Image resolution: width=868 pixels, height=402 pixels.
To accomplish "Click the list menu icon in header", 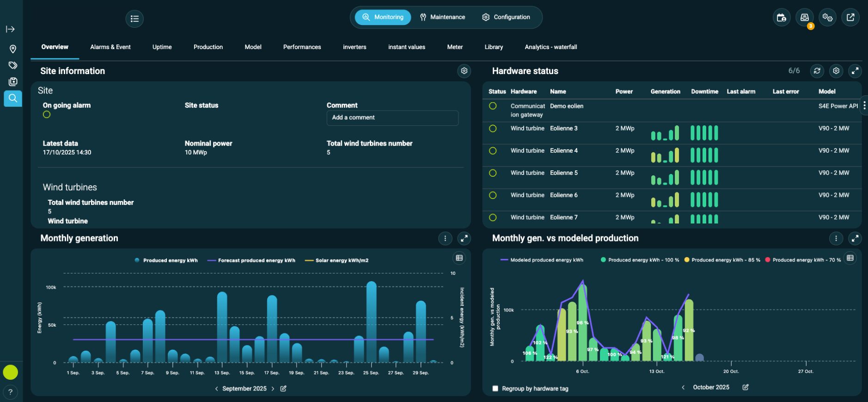I will point(134,19).
